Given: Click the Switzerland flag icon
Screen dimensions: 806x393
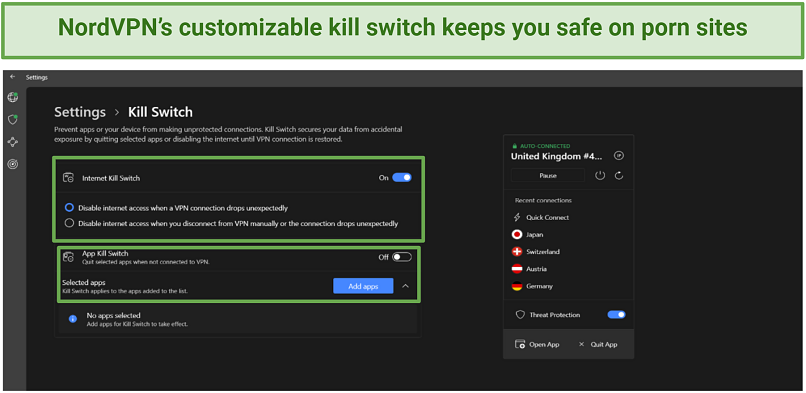Looking at the screenshot, I should [517, 252].
